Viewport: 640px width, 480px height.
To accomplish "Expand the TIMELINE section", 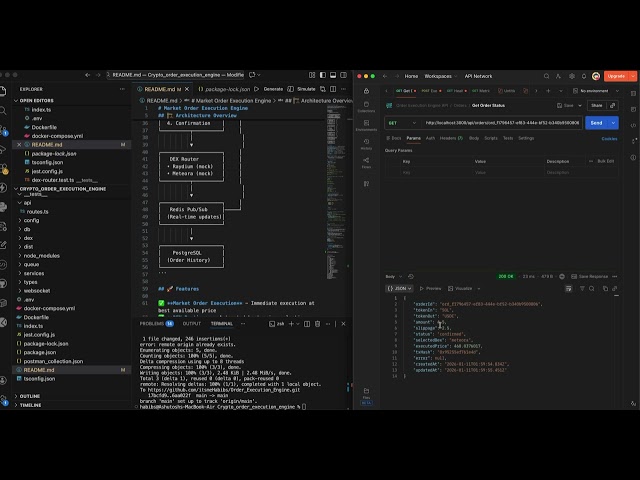I will pos(30,405).
